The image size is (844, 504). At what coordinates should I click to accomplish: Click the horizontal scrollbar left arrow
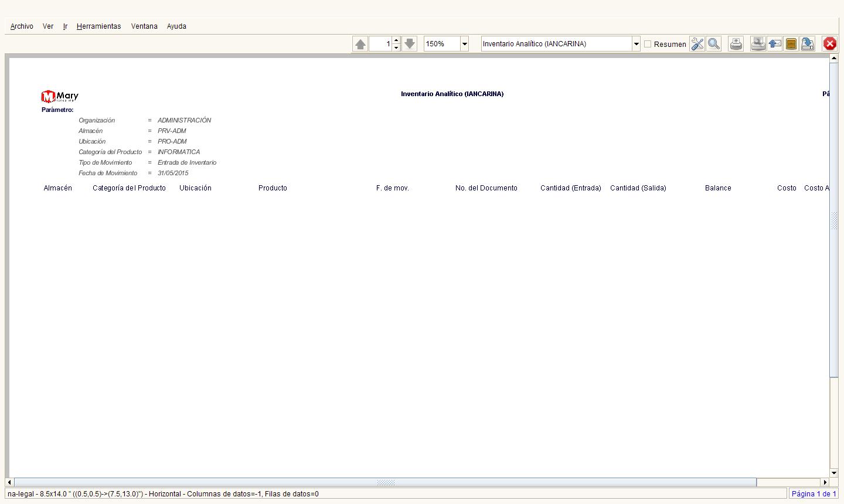click(x=9, y=482)
